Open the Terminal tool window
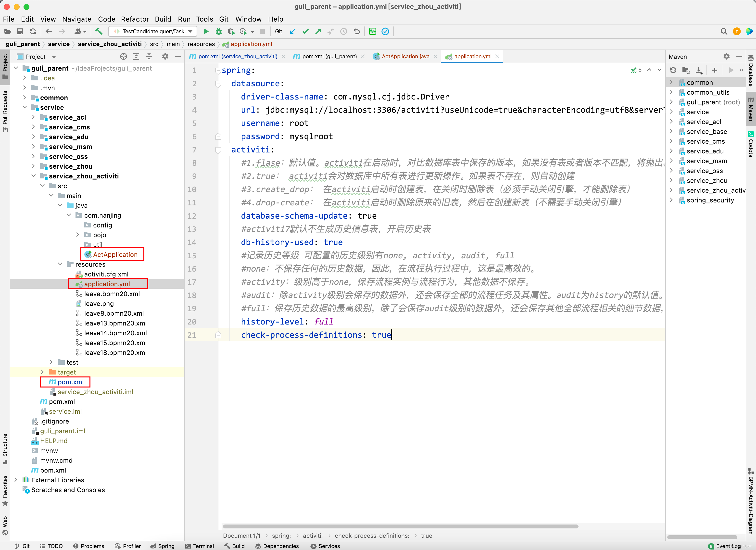This screenshot has width=756, height=550. point(199,546)
